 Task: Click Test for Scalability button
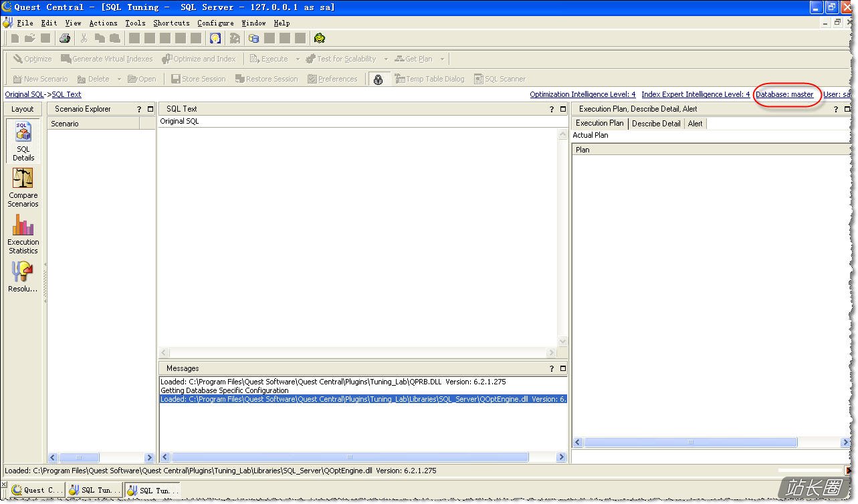click(341, 59)
